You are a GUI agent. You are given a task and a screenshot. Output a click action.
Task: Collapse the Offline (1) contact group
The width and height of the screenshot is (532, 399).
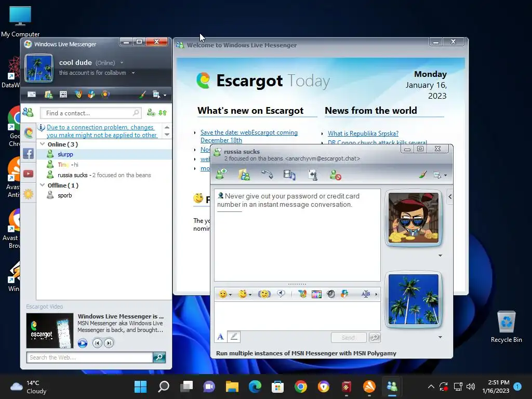pos(43,185)
